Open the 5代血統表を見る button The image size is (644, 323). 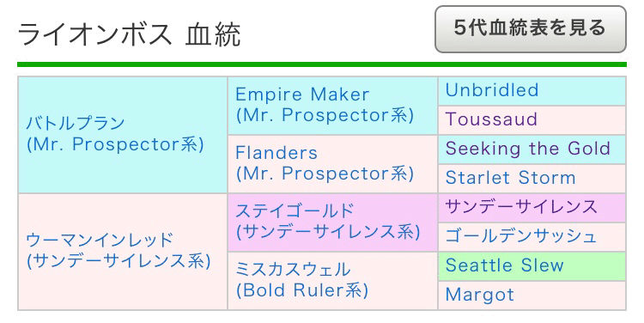(531, 28)
